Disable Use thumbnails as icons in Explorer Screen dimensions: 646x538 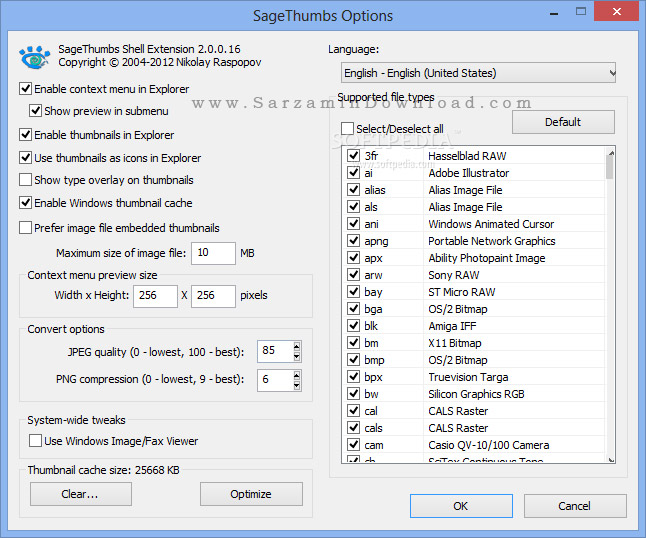[26, 157]
